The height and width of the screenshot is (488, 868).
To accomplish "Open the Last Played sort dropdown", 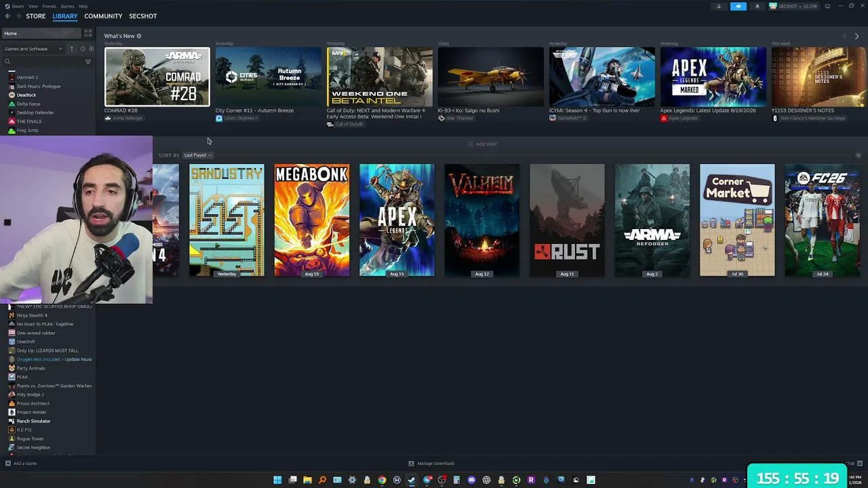I will click(x=197, y=155).
